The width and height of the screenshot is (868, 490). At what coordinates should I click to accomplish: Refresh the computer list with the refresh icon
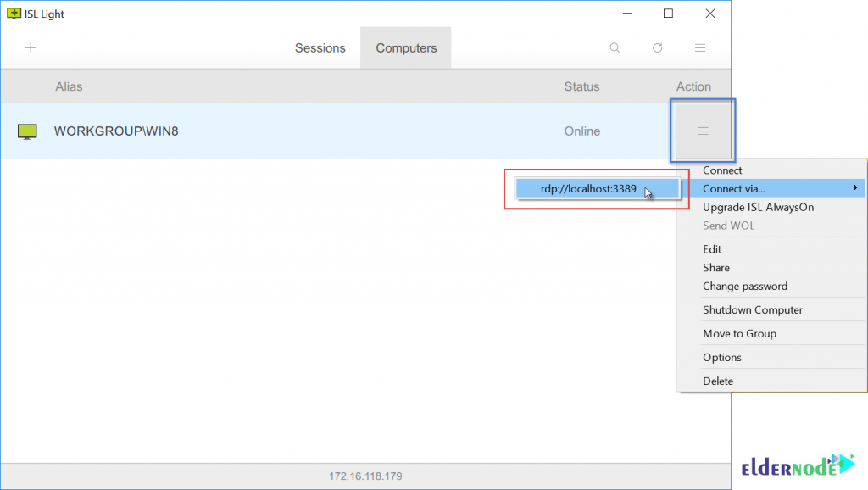pos(657,47)
